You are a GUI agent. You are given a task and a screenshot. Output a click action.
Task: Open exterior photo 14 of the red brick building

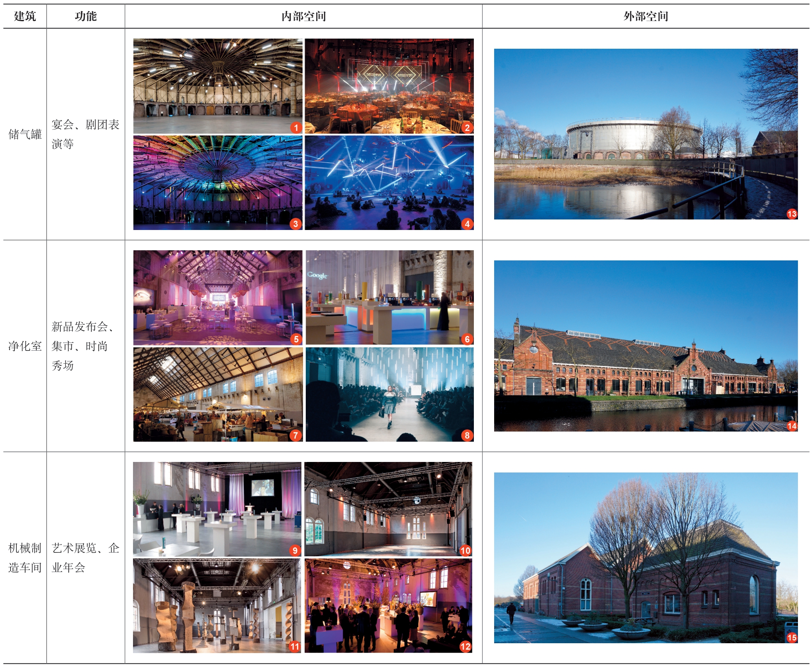[646, 346]
